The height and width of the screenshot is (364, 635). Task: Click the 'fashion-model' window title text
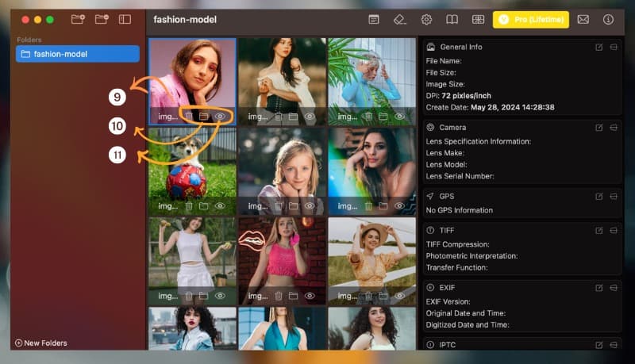(185, 19)
